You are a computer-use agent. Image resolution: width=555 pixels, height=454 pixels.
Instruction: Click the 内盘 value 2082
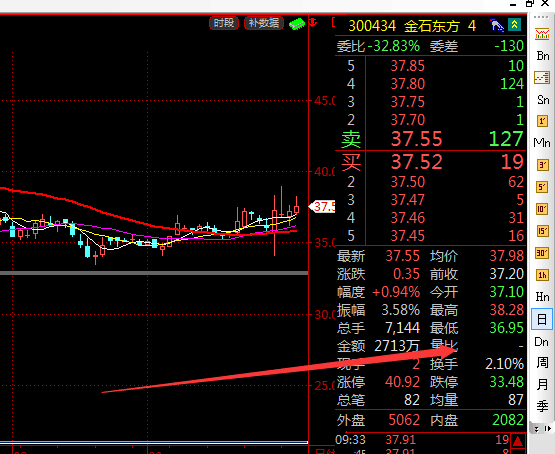pos(508,420)
